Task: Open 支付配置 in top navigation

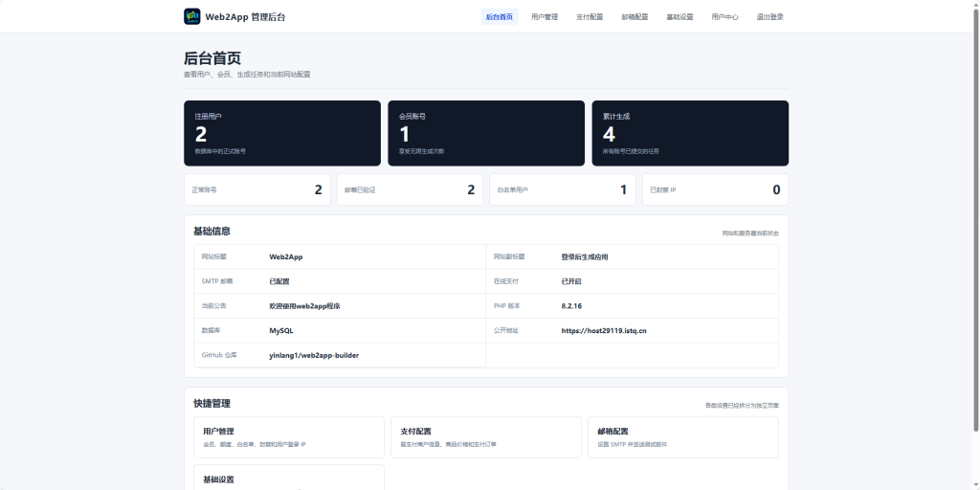Action: (x=590, y=17)
